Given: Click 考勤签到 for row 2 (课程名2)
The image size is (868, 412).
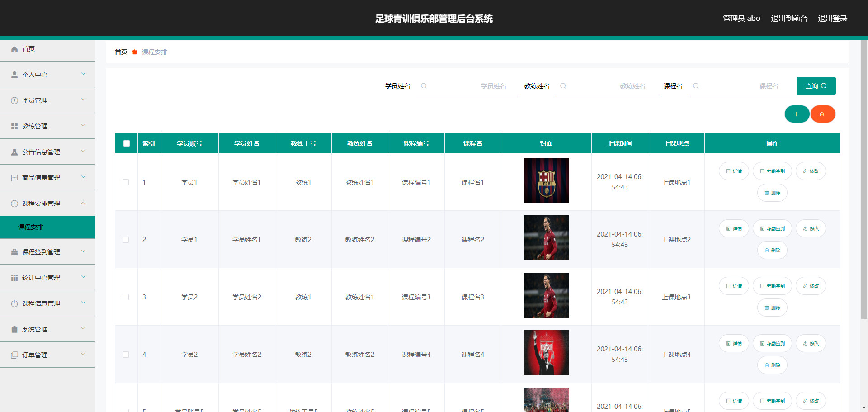Looking at the screenshot, I should (772, 228).
